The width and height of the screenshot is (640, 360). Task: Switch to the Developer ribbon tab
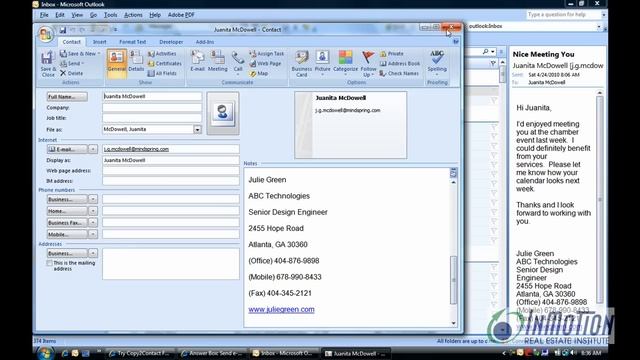tap(171, 42)
